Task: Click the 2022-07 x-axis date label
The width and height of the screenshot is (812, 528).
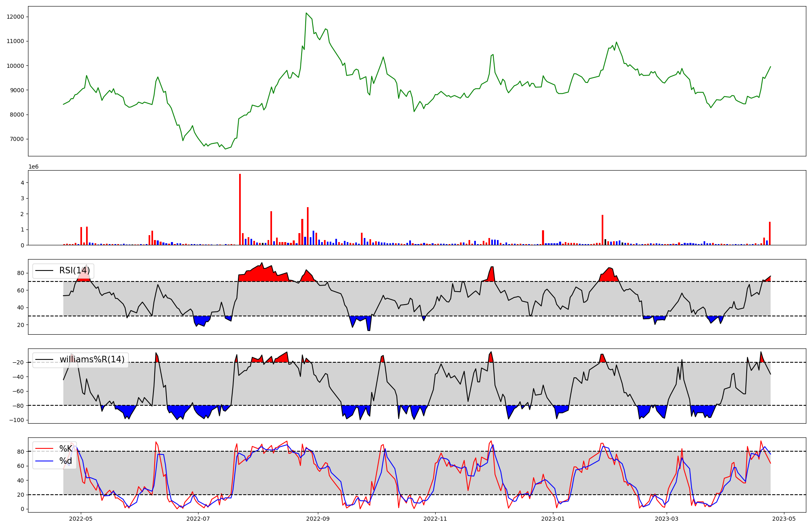Action: coord(198,519)
